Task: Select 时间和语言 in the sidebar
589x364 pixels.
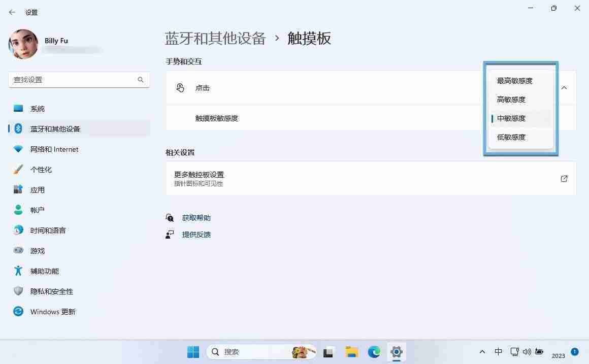Action: [x=48, y=230]
